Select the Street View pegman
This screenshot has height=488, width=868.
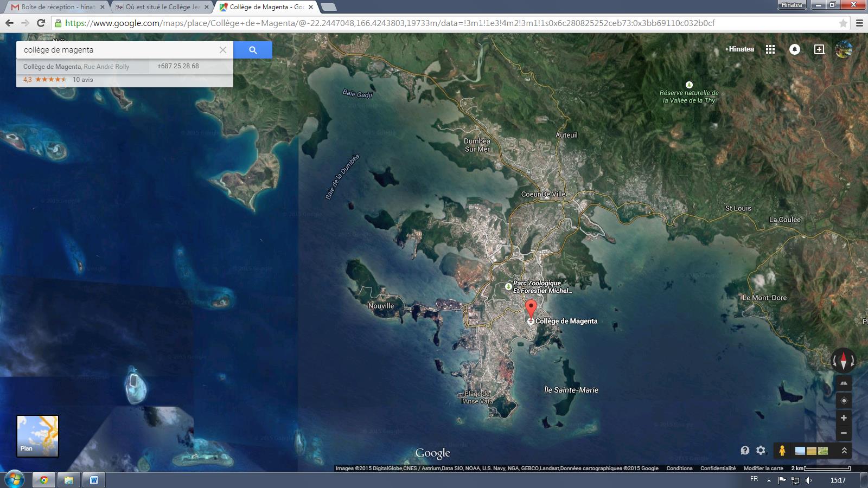(782, 450)
